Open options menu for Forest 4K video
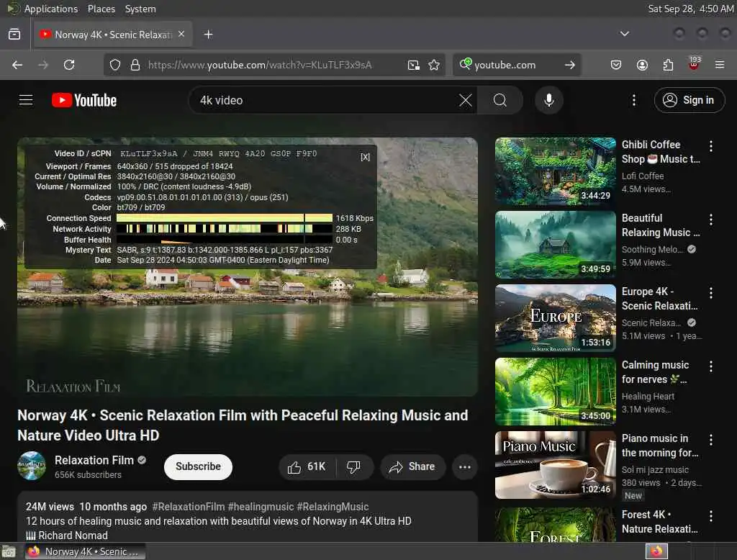The height and width of the screenshot is (560, 737). (710, 516)
